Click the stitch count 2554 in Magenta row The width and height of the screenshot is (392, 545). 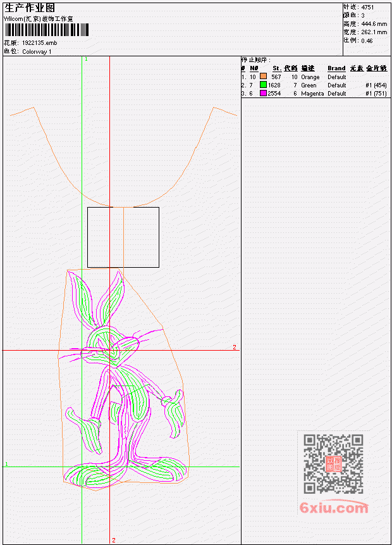(x=274, y=94)
